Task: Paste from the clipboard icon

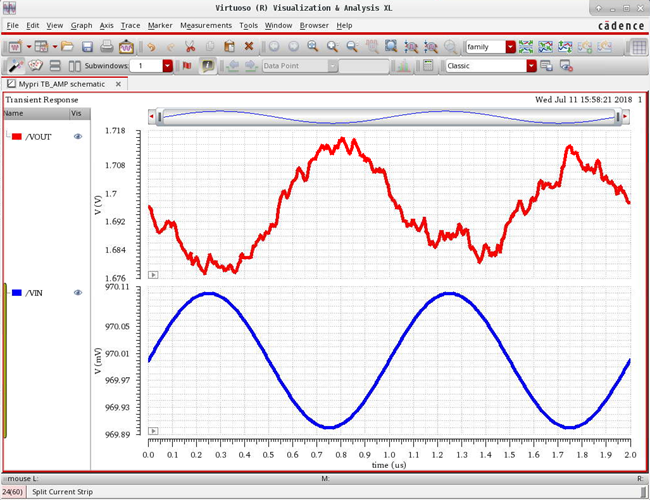Action: (x=229, y=46)
